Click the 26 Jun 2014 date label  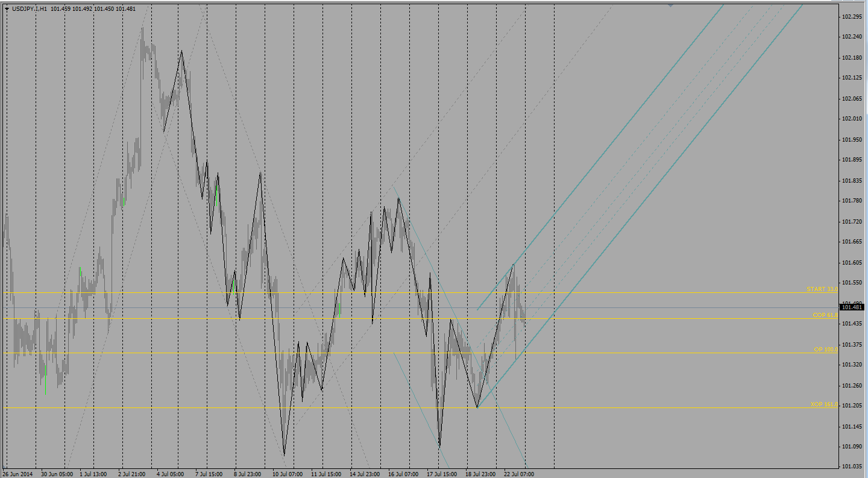18,474
